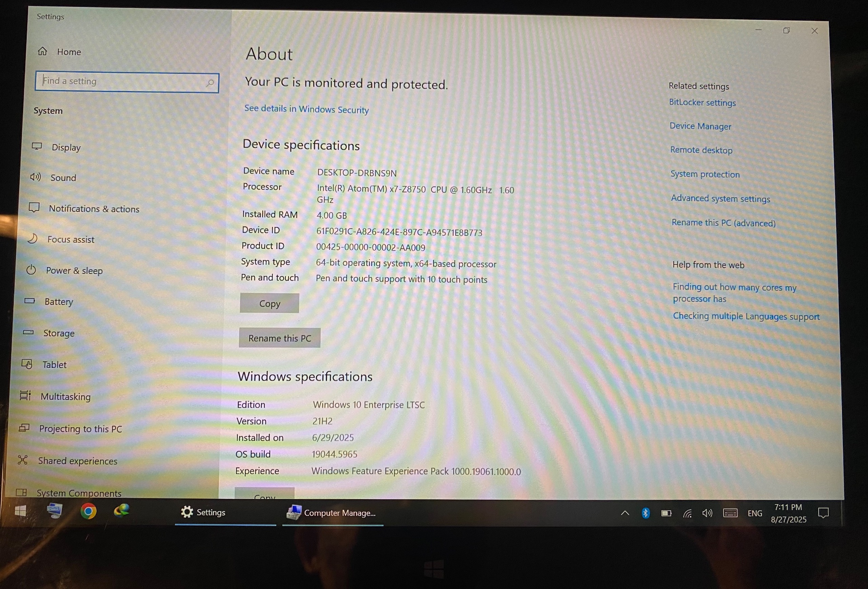868x589 pixels.
Task: Select installed RAM value 4.00 GB
Action: point(332,216)
